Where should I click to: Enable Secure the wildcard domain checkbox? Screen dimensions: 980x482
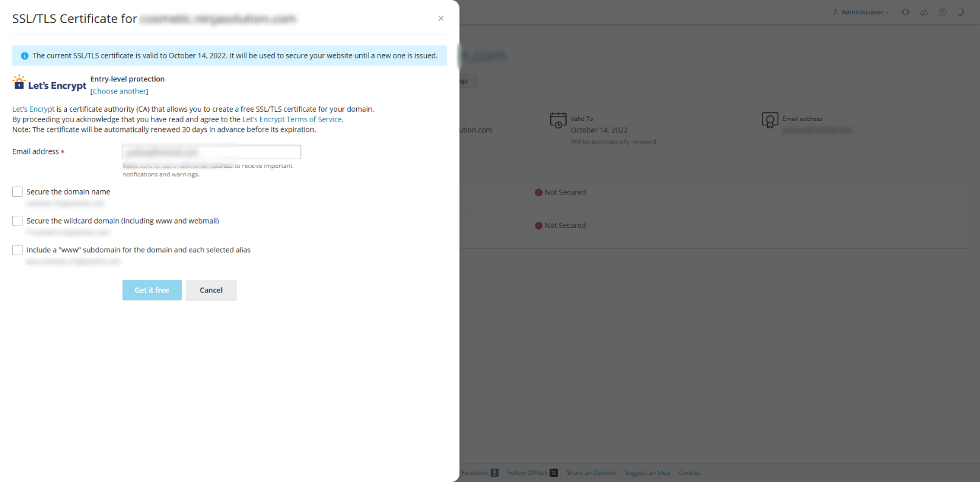(17, 221)
